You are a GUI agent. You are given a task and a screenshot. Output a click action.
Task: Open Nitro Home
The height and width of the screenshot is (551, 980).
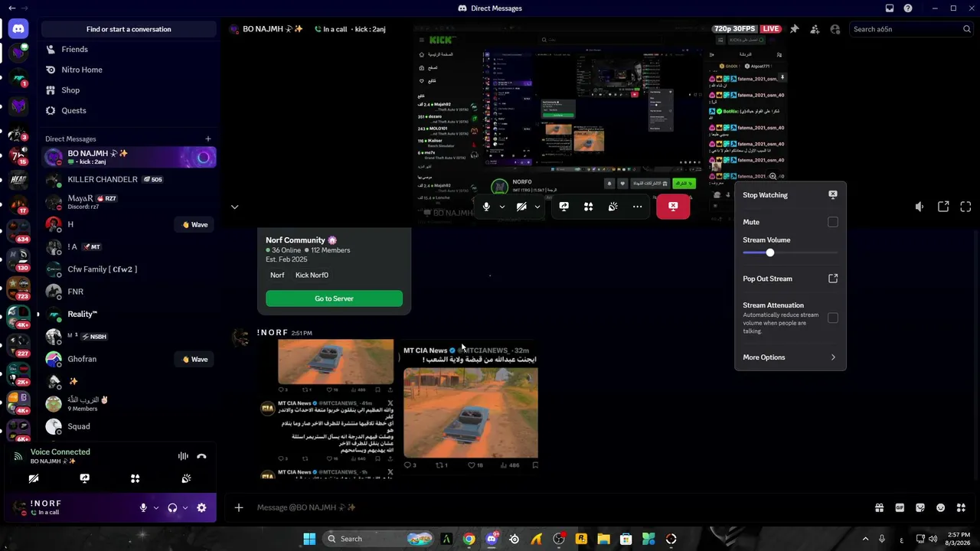pos(129,70)
